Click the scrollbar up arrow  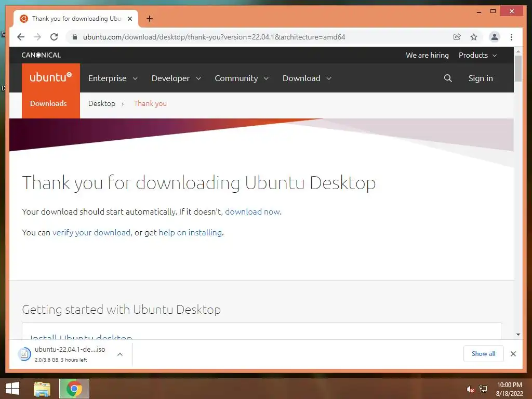coord(518,51)
